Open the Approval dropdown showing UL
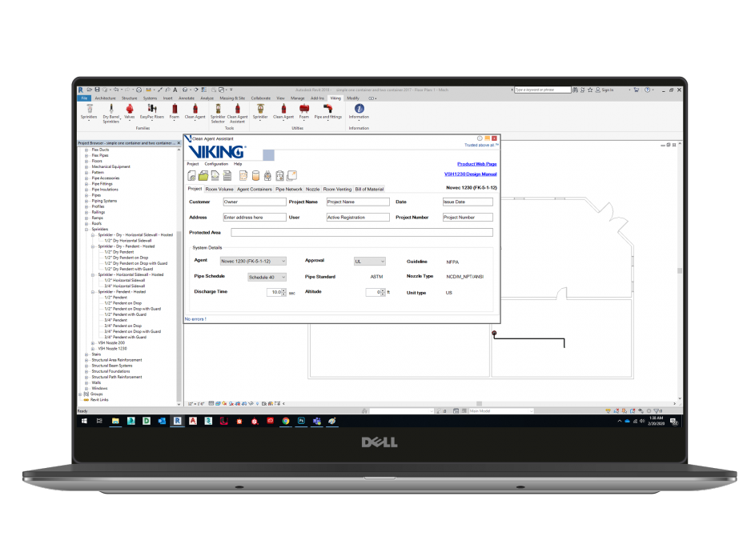This screenshot has width=747, height=560. [x=369, y=262]
